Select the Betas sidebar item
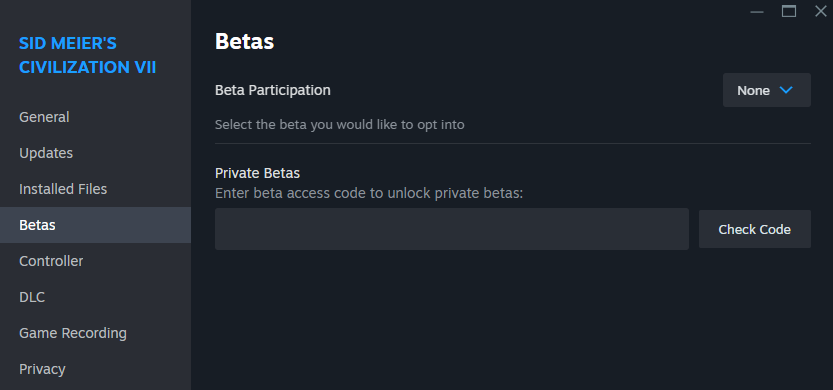Screen dimensions: 833x390 pos(95,225)
